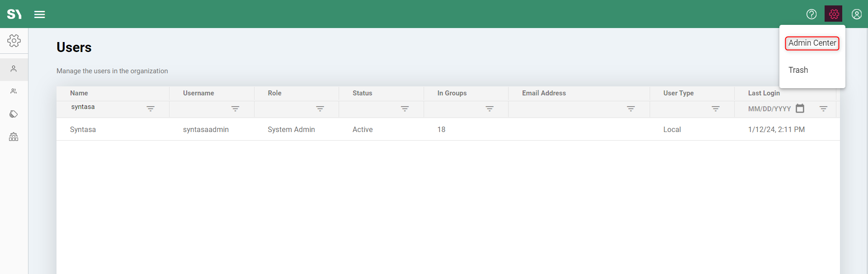
Task: Open the user profile account icon
Action: 856,14
